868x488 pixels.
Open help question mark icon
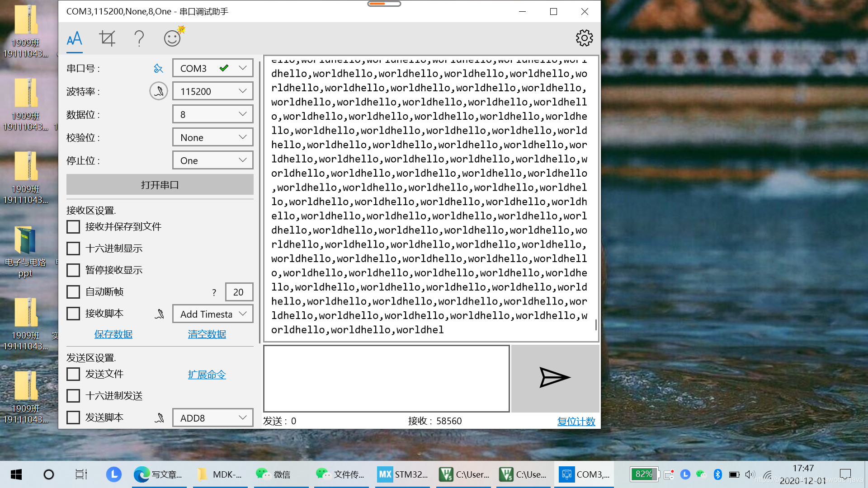point(139,38)
